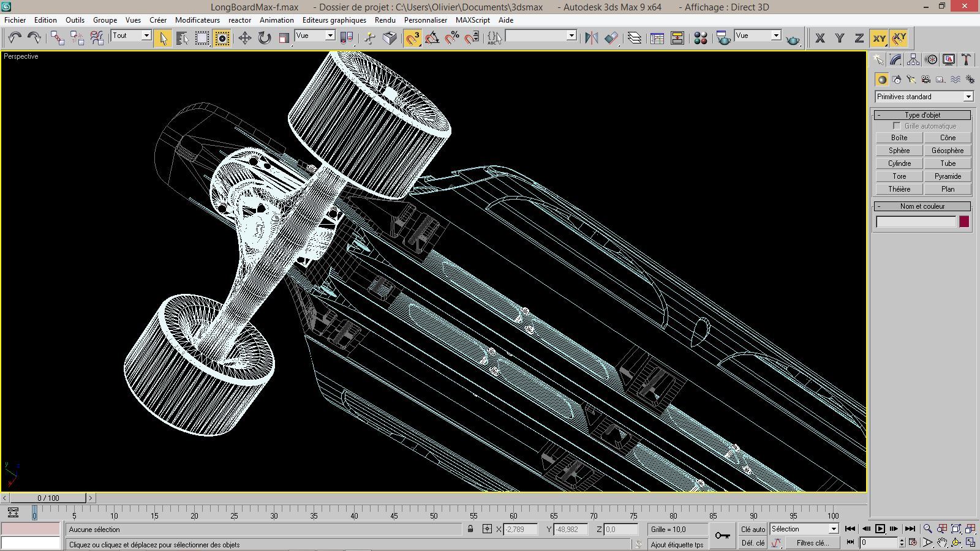Open the Tout selection filter dropdown

[x=147, y=36]
